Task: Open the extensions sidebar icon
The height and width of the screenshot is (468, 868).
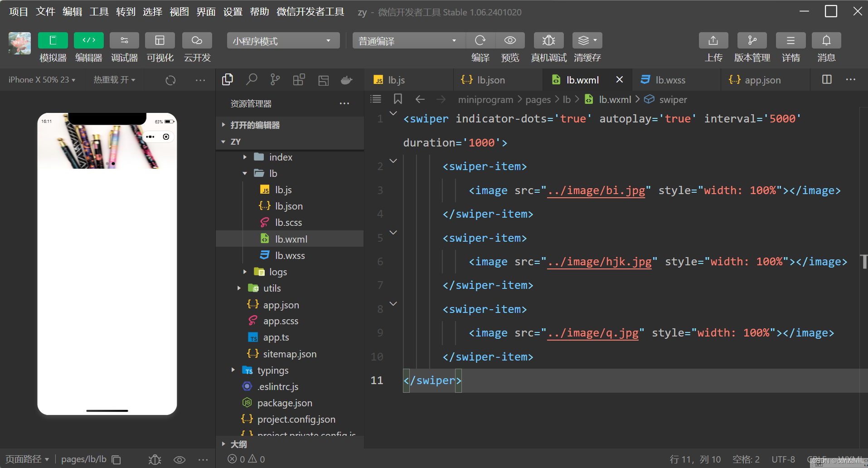Action: tap(299, 80)
